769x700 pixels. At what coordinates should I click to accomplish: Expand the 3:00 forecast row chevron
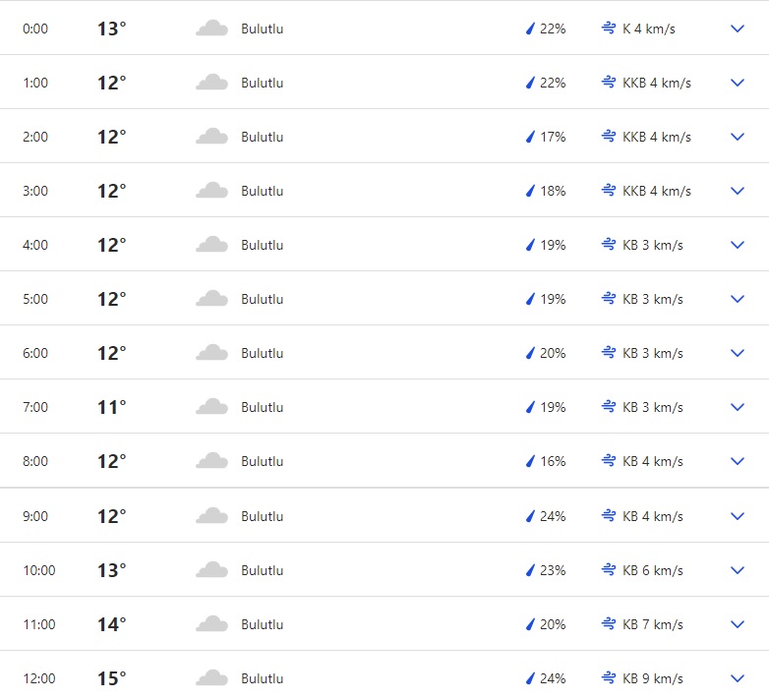point(738,191)
